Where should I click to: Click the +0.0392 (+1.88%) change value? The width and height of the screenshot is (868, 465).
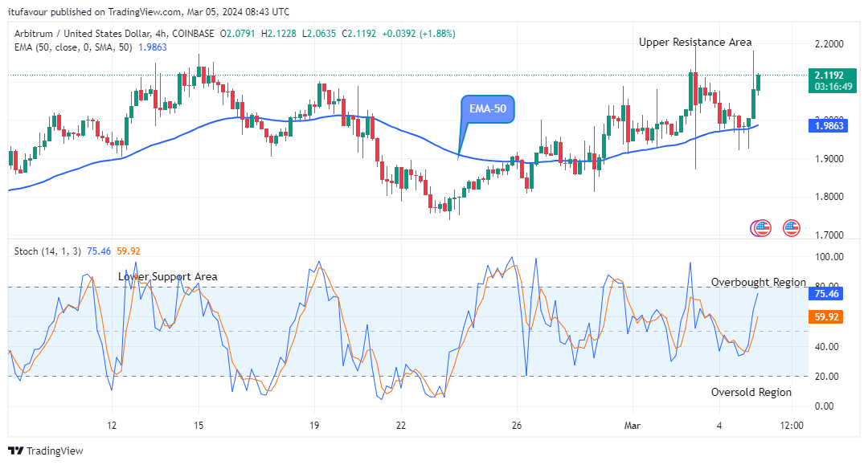point(419,34)
